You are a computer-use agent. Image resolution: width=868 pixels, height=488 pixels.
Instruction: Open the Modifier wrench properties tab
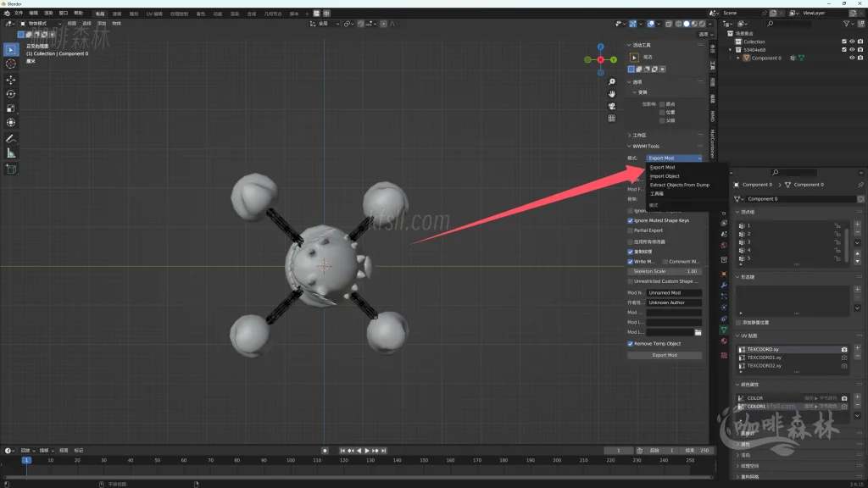pos(724,285)
